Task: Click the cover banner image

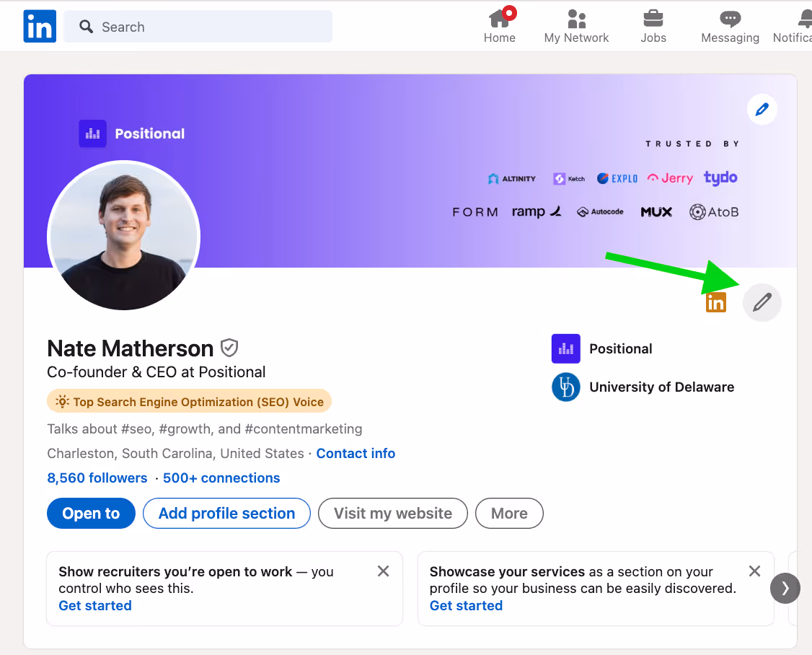Action: tap(410, 171)
